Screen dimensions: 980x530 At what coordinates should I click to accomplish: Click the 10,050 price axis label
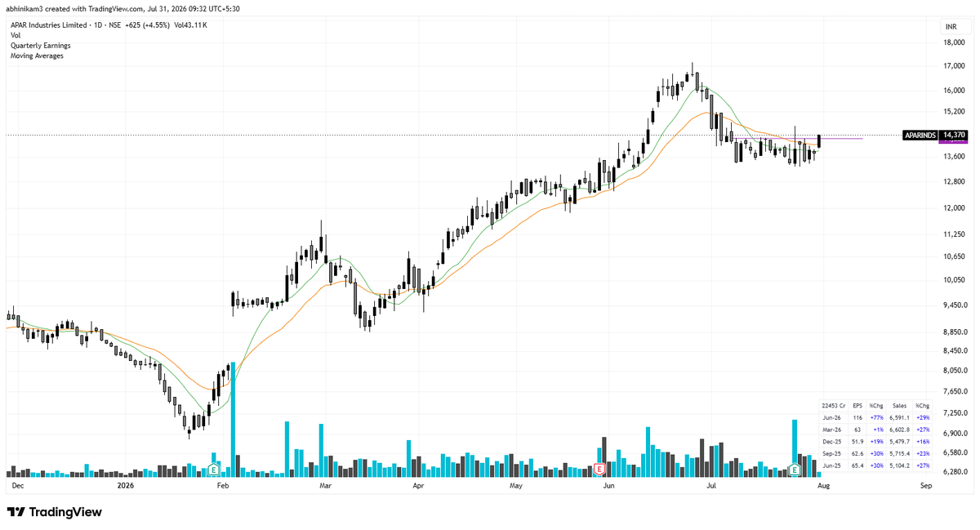pyautogui.click(x=954, y=280)
